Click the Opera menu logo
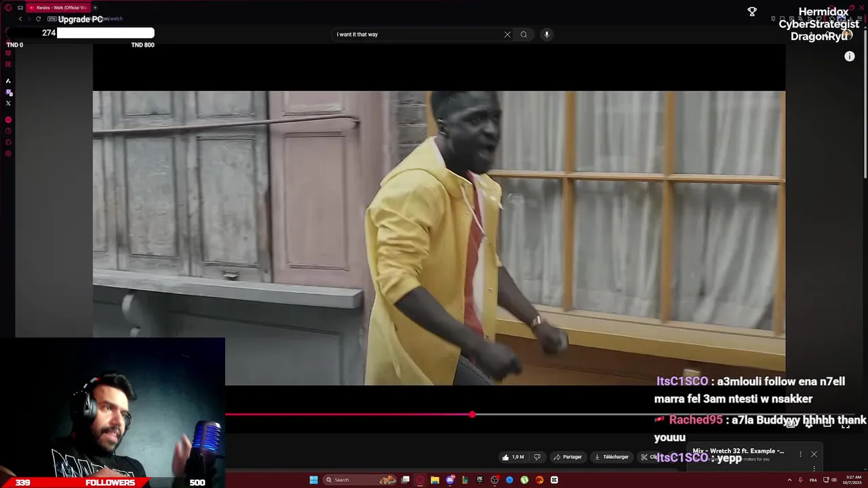Image resolution: width=868 pixels, height=488 pixels. pos(8,7)
